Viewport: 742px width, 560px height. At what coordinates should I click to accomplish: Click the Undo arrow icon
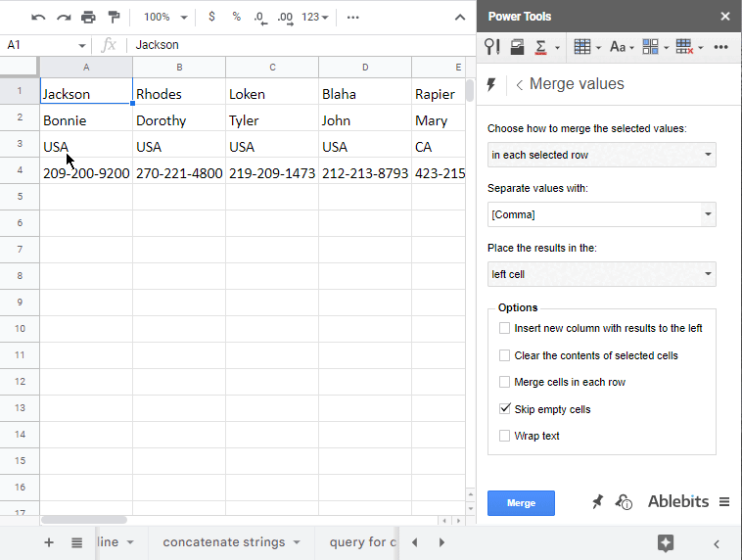[38, 18]
